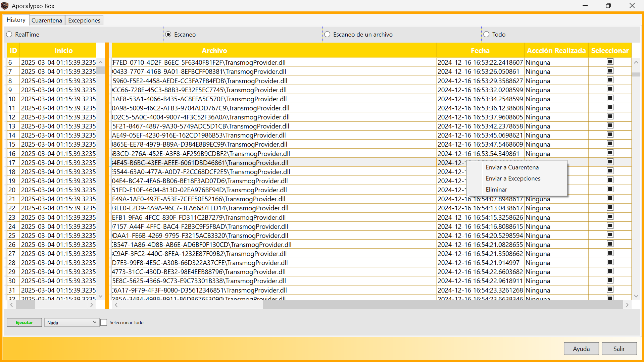Click the Ayuda button

tap(581, 349)
